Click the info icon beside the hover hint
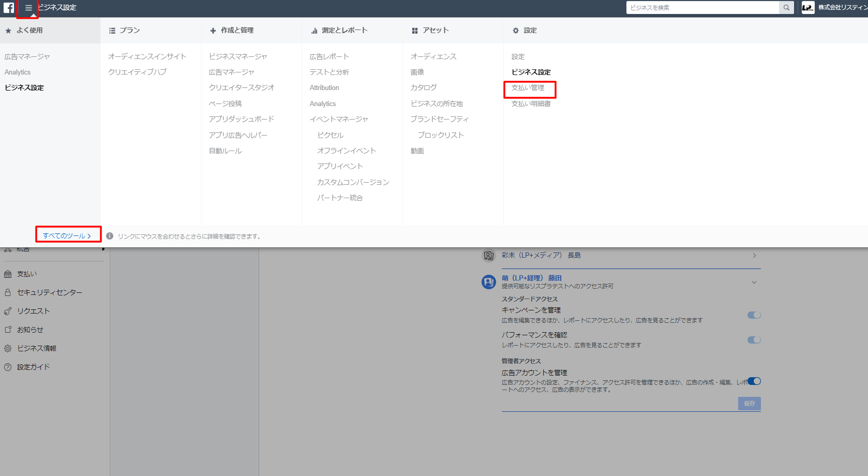Image resolution: width=868 pixels, height=476 pixels. (x=110, y=236)
